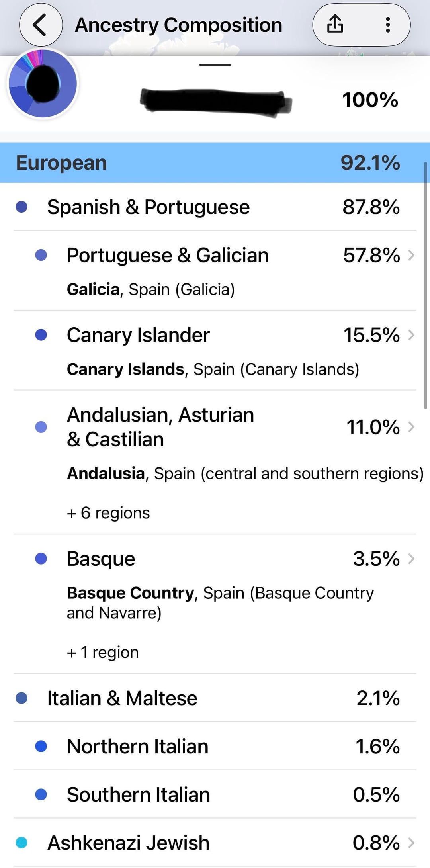Tap the share icon

tap(335, 24)
